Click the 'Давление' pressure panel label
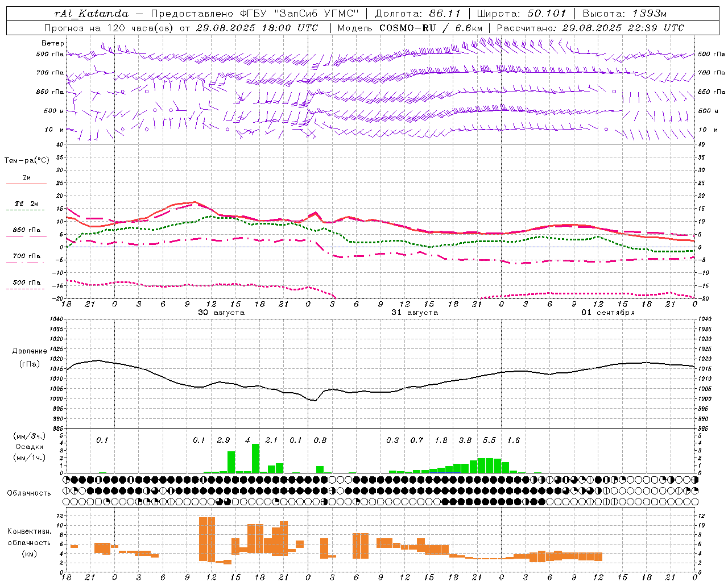Viewport: 728px width, 582px height. [x=30, y=351]
